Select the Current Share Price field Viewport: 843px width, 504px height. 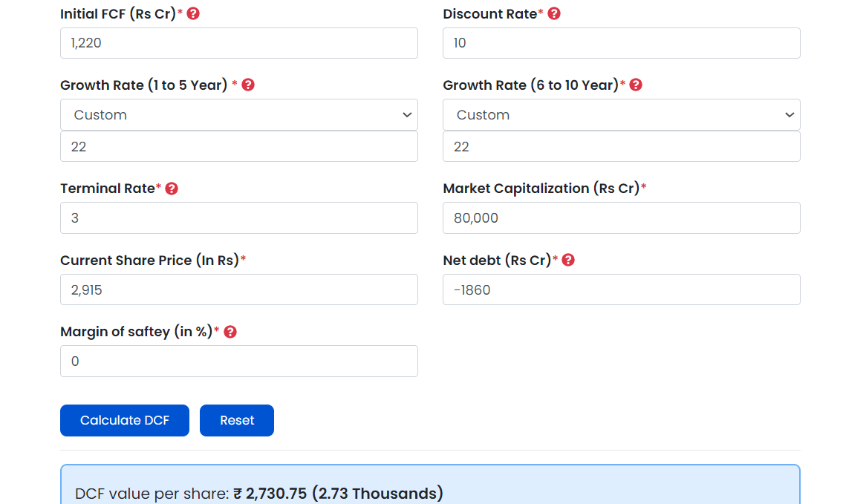[x=238, y=289]
